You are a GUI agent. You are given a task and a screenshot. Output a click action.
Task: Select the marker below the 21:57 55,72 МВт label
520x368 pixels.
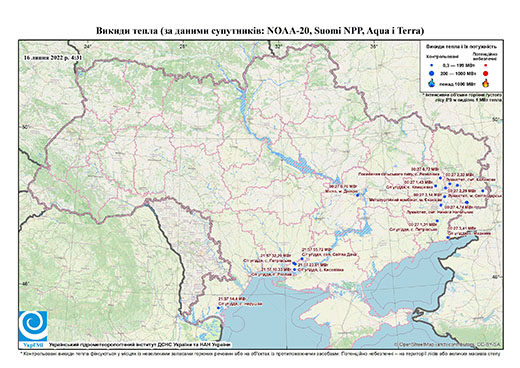coord(302,259)
